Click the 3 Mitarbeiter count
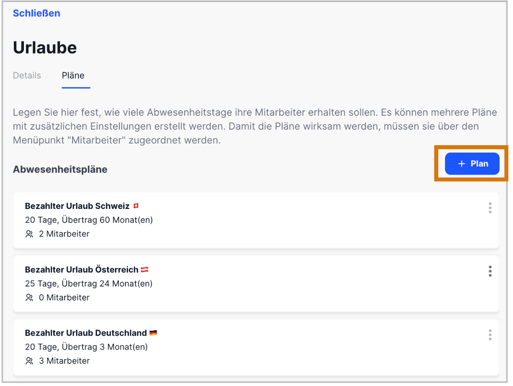Viewport: 513px width, 386px height. (x=64, y=361)
